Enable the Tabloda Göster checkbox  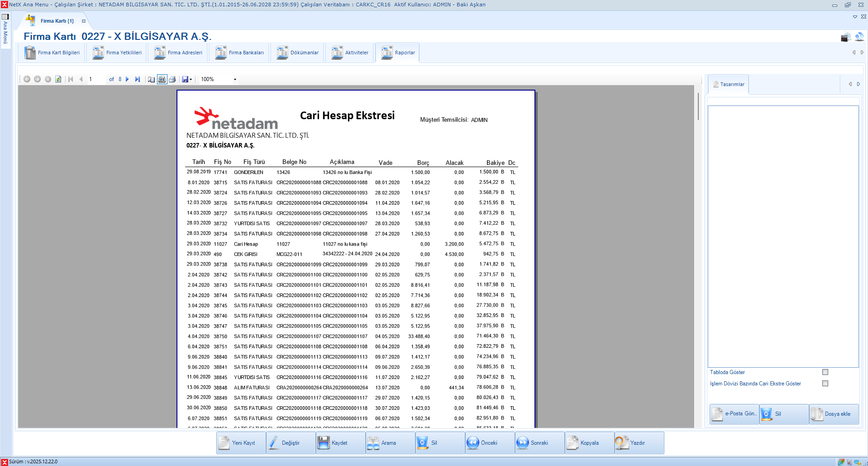(x=825, y=372)
